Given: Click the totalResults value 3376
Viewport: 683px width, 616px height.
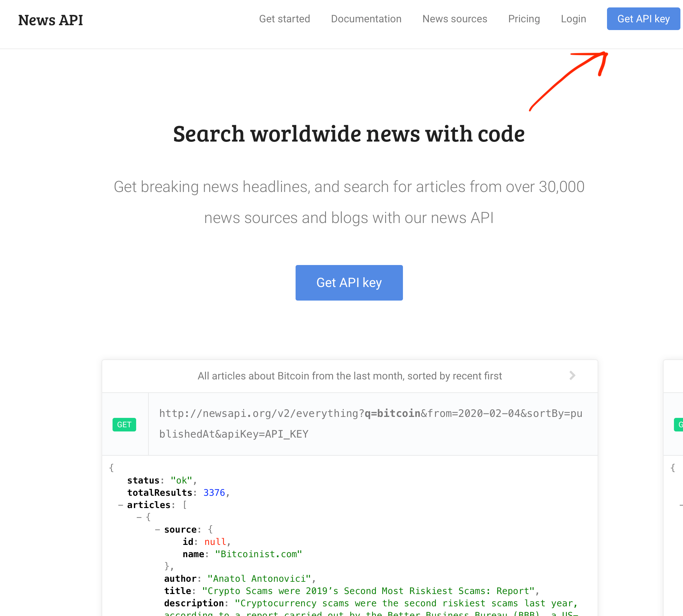Looking at the screenshot, I should coord(214,493).
